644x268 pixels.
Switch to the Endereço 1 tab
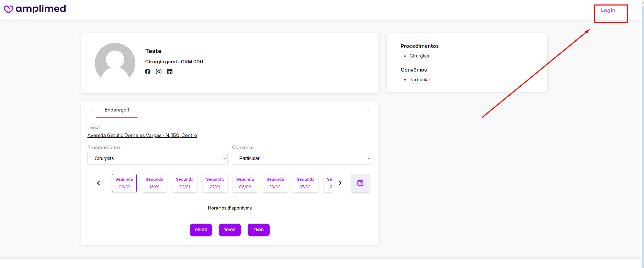(117, 110)
